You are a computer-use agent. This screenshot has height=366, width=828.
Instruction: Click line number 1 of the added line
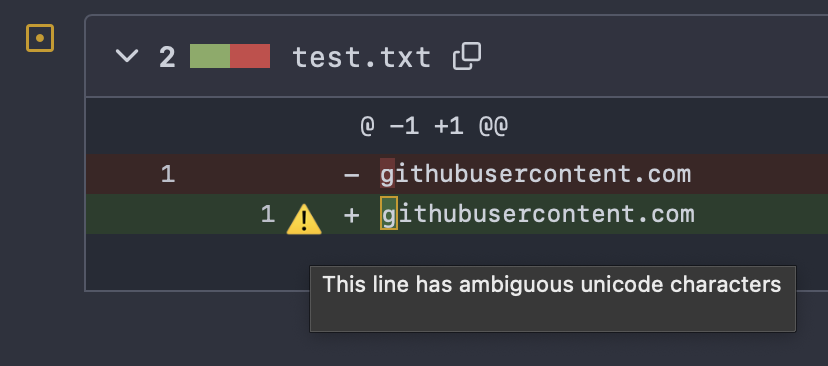[268, 214]
